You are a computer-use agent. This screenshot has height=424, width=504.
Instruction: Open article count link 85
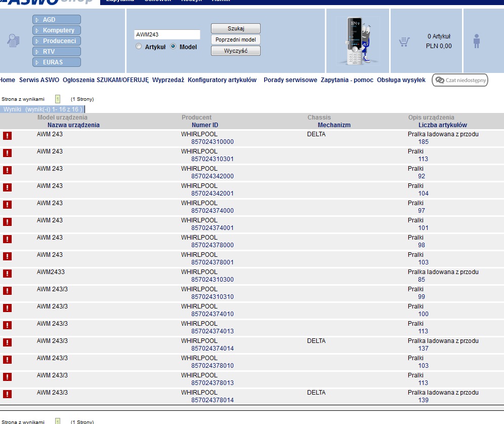pyautogui.click(x=422, y=280)
